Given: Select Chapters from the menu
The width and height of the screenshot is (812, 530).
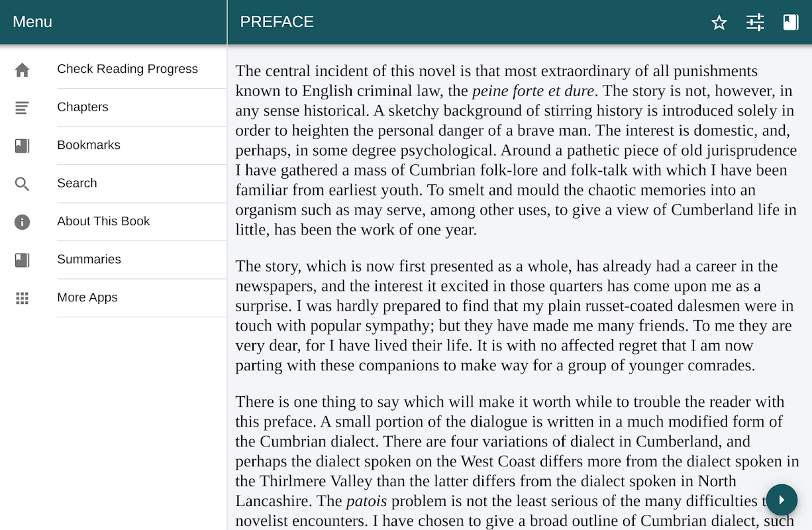Looking at the screenshot, I should click(83, 107).
